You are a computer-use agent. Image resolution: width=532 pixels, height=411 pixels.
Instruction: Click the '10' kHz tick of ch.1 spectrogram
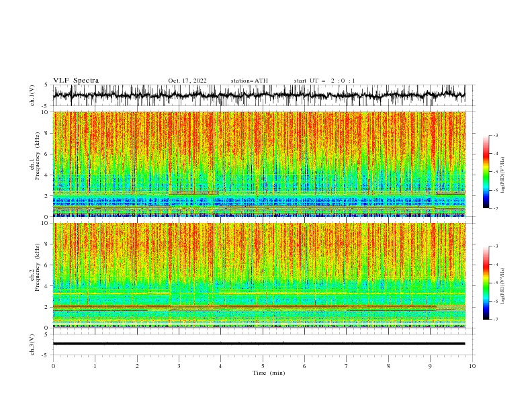46,112
